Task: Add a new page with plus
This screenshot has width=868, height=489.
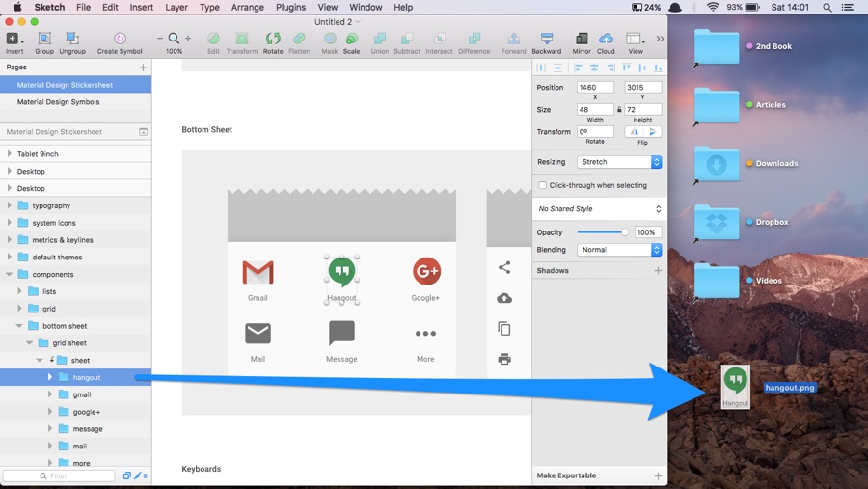Action: click(143, 67)
